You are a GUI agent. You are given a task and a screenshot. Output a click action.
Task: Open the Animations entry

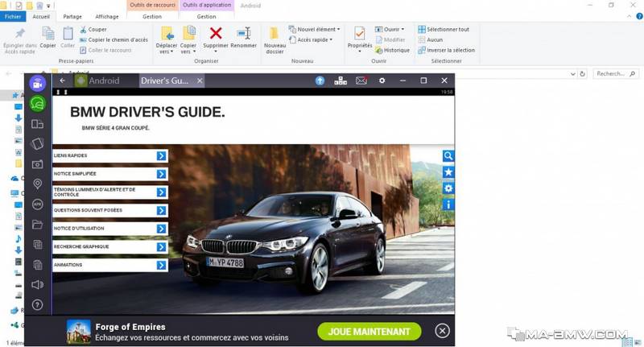click(x=110, y=265)
